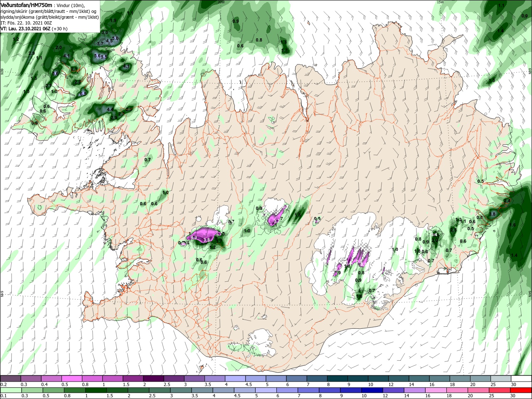Viewport: 532px width, 399px height.
Task: Click the 5.0 precipitation value
Action: click(x=116, y=38)
